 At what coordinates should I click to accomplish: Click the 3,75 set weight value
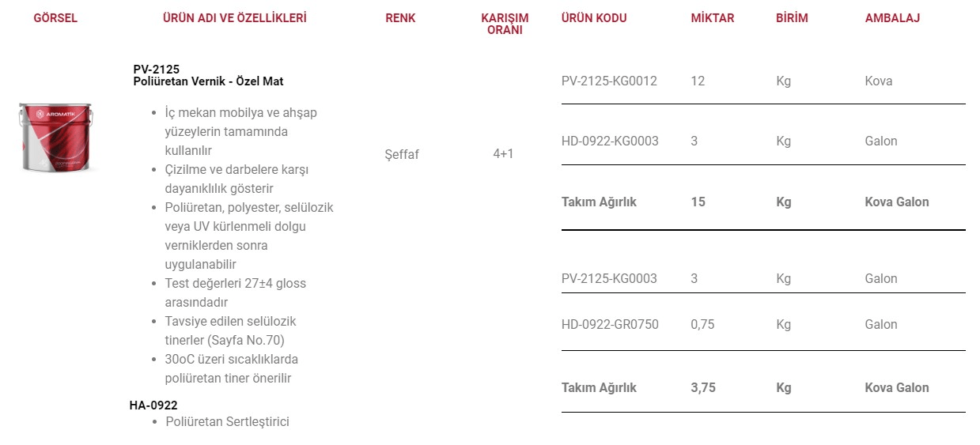click(x=703, y=387)
